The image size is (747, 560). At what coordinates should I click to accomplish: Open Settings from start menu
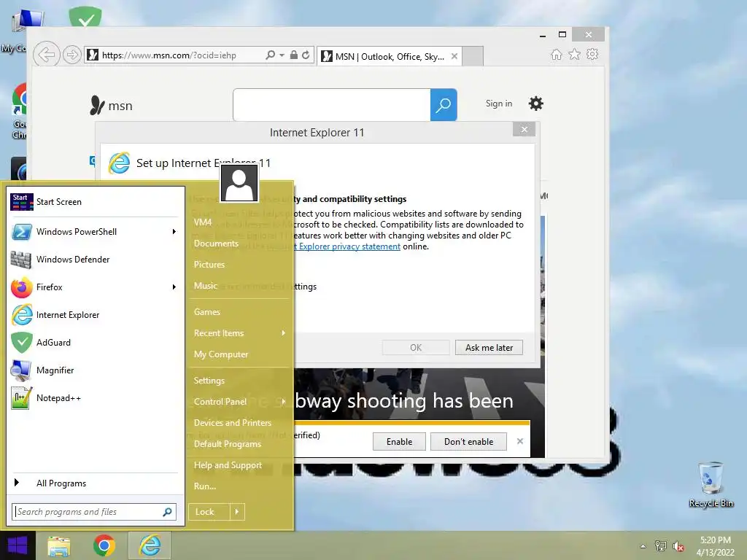209,381
